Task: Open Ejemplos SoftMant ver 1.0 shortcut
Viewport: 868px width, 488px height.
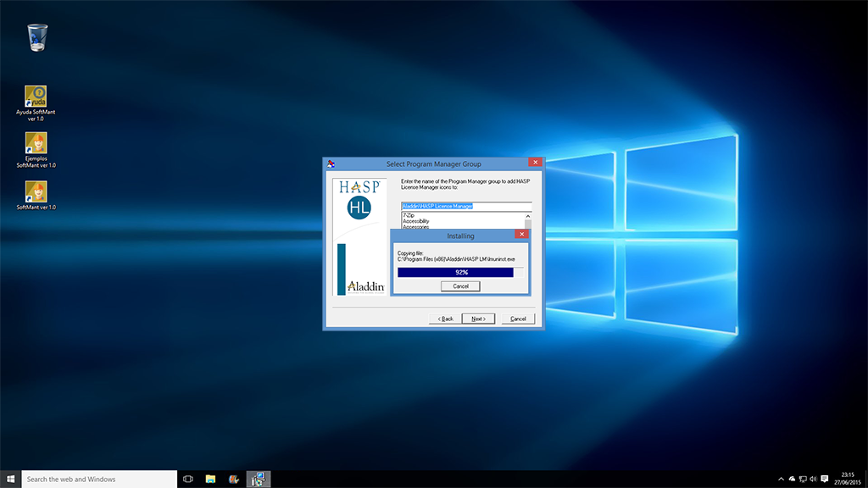Action: (36, 142)
